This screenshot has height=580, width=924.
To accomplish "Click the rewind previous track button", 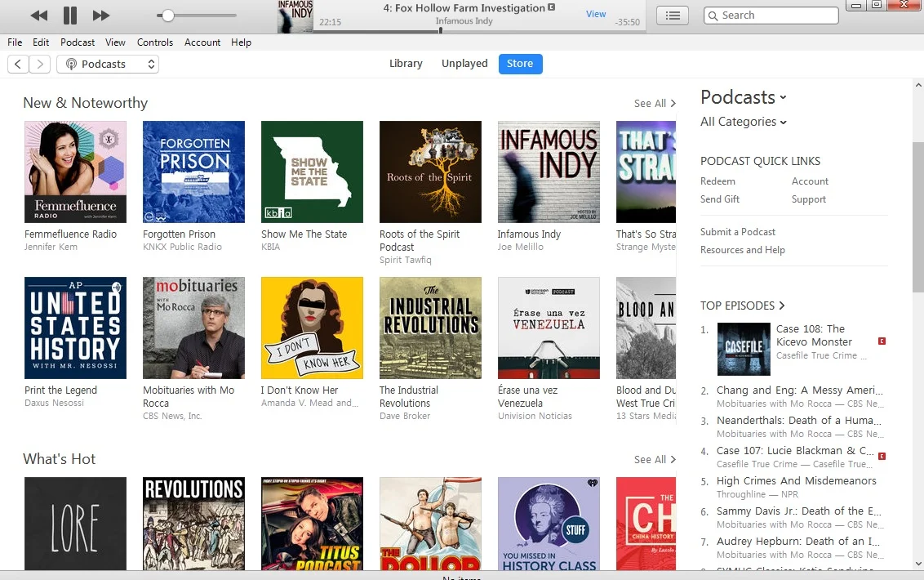I will point(39,16).
